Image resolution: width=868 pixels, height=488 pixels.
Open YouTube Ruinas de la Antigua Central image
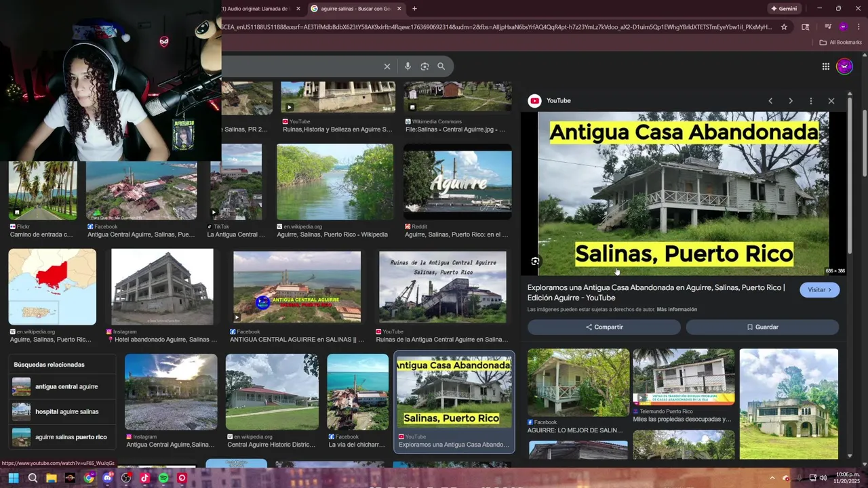pyautogui.click(x=443, y=287)
